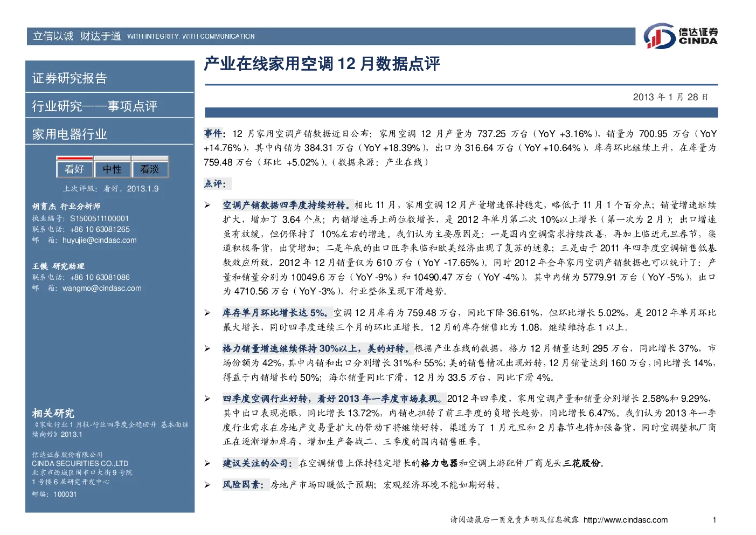756x535 pixels.
Task: Click the 事件: label
Action: (x=214, y=133)
